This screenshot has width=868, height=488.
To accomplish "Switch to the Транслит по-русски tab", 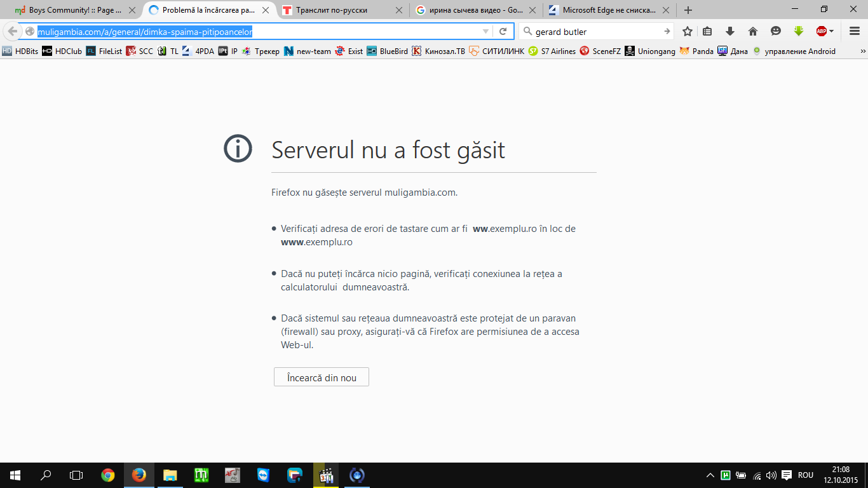I will (x=340, y=10).
